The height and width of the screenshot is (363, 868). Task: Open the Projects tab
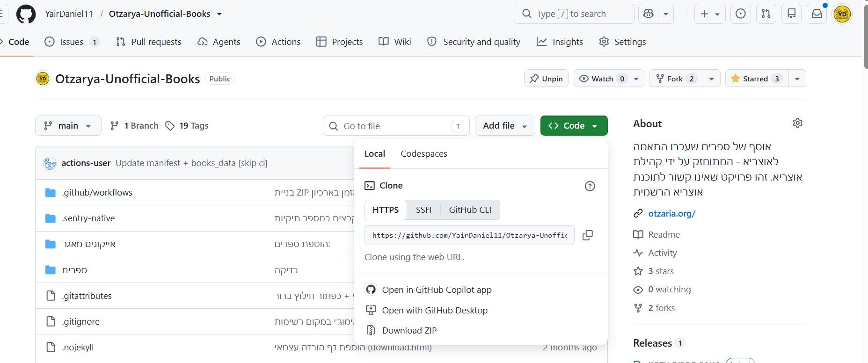click(340, 42)
